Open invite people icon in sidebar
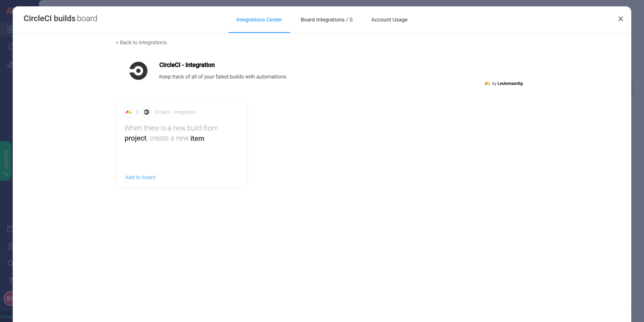Screen dimensions: 644x322 (x=10, y=246)
